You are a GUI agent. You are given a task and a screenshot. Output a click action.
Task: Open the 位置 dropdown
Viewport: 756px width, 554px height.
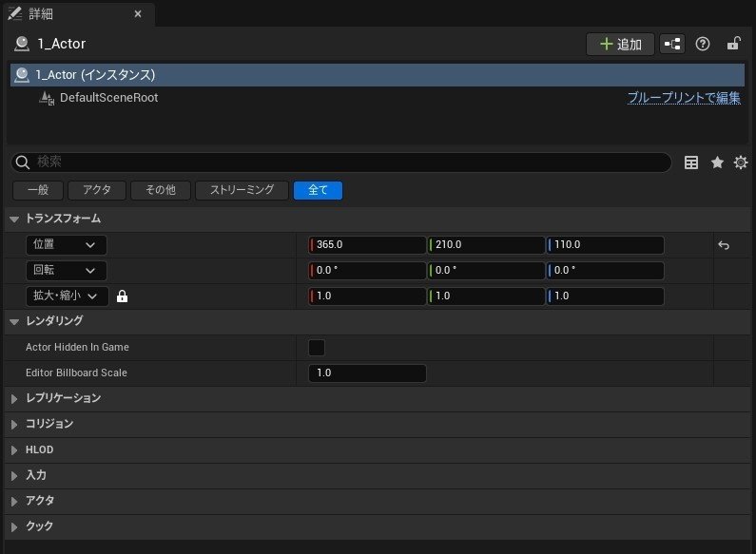click(x=66, y=245)
